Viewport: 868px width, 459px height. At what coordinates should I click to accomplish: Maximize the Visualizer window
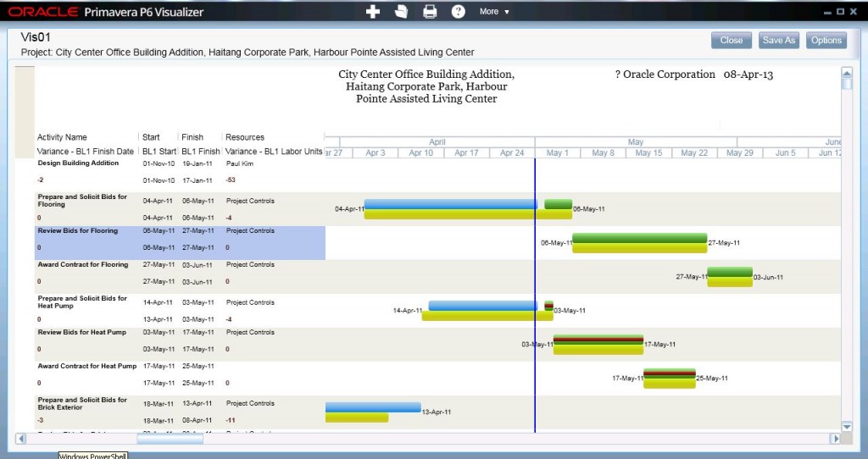pos(840,12)
